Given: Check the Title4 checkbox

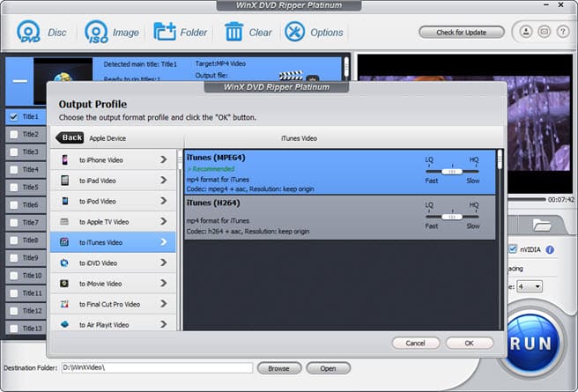Looking at the screenshot, I should [x=13, y=170].
